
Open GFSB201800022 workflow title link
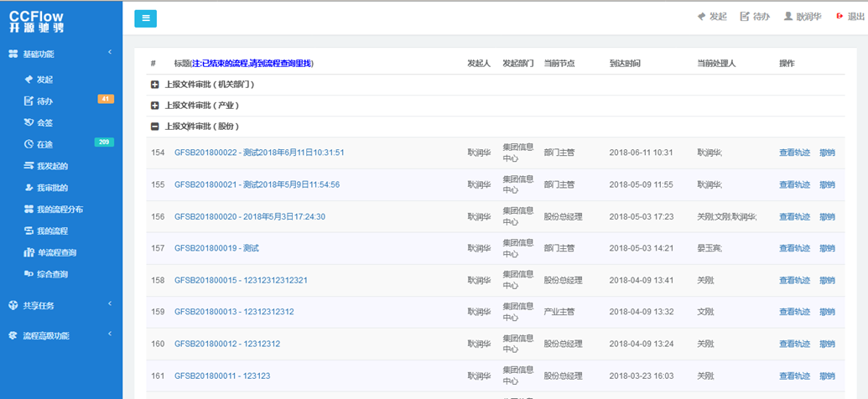(259, 153)
